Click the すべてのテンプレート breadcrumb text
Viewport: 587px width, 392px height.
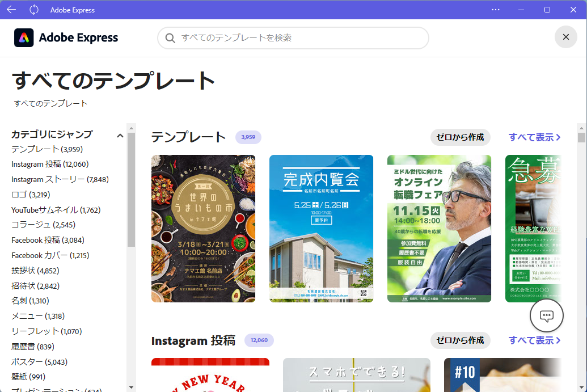50,103
